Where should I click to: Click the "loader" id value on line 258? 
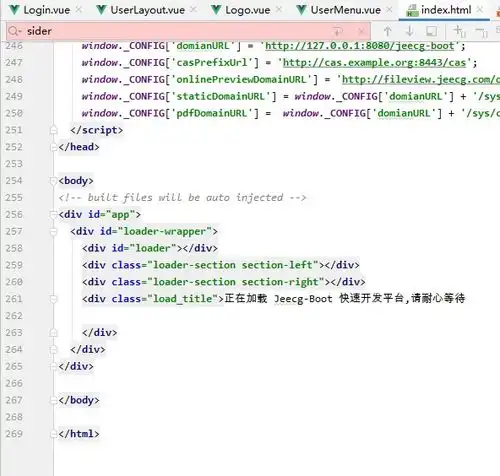pos(153,248)
